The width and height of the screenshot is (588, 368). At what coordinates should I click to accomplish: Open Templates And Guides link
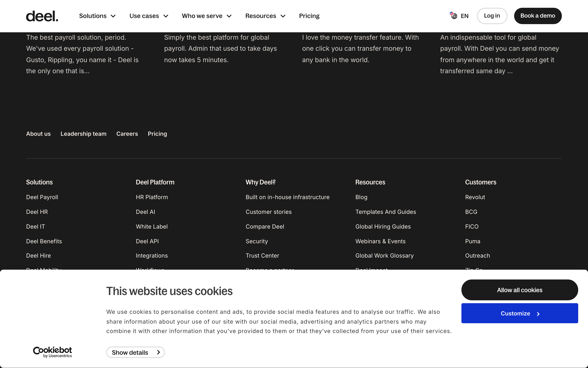click(x=386, y=212)
